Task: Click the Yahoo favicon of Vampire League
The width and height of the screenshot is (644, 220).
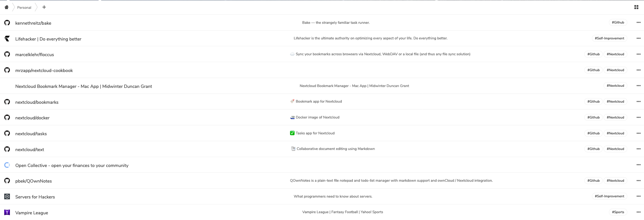Action: pos(7,212)
